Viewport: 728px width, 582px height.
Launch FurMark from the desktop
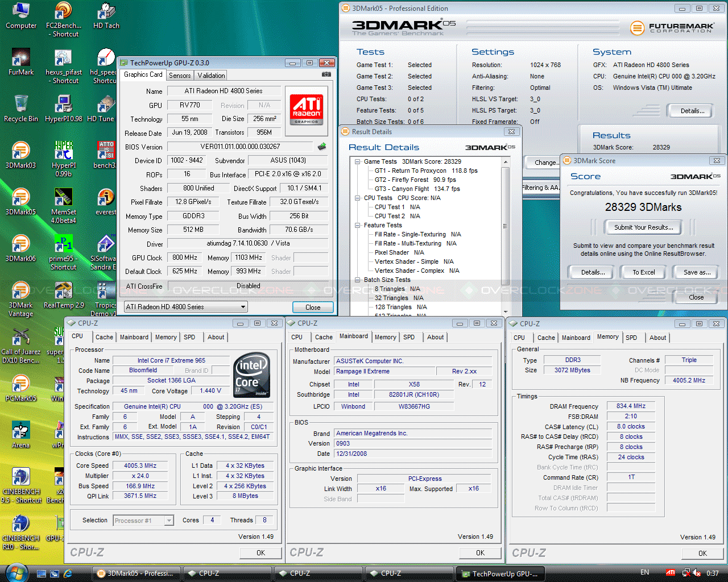(21, 63)
